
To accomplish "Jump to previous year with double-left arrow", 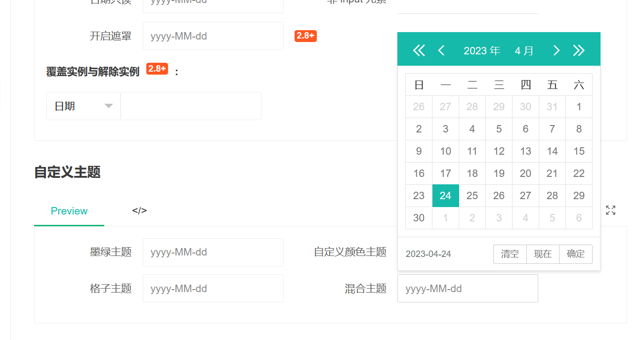I will point(419,49).
